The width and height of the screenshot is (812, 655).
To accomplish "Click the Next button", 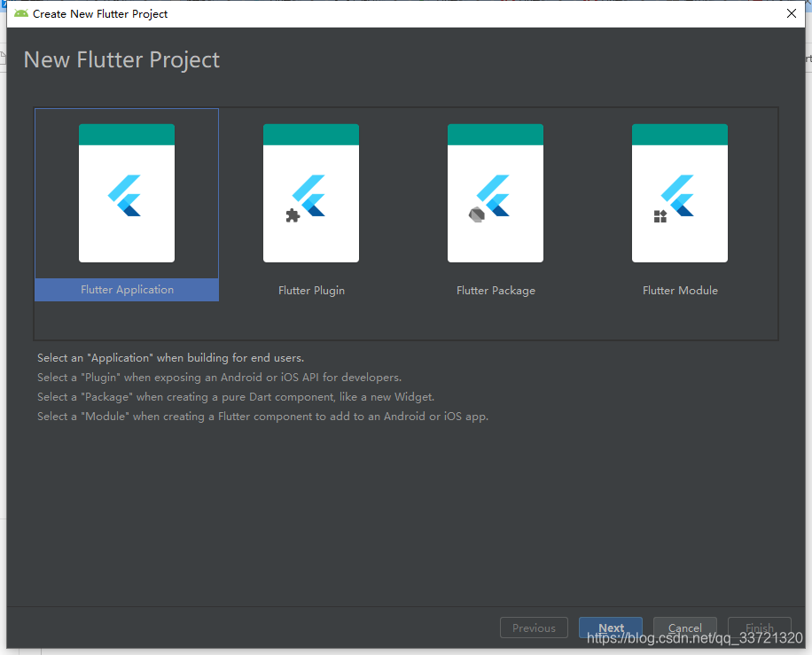I will [x=611, y=628].
